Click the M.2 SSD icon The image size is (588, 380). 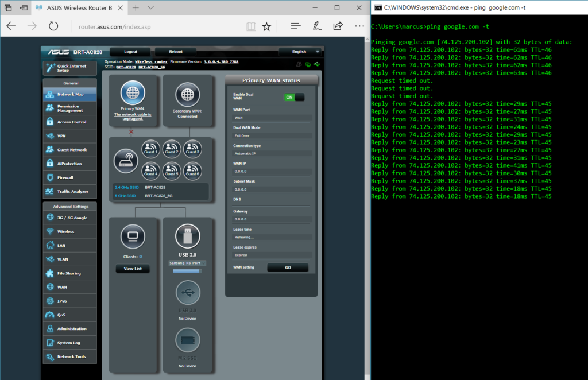tap(187, 340)
